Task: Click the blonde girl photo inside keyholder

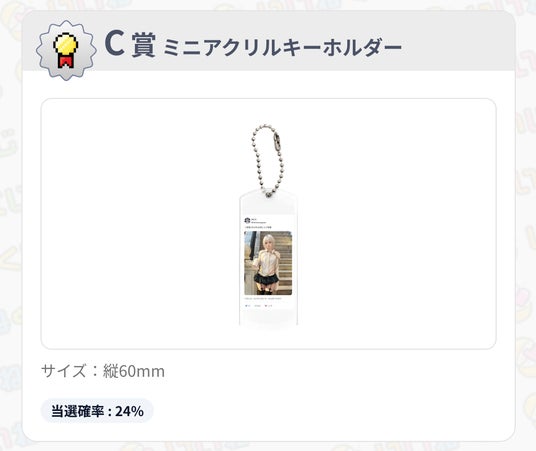Action: coord(268,263)
